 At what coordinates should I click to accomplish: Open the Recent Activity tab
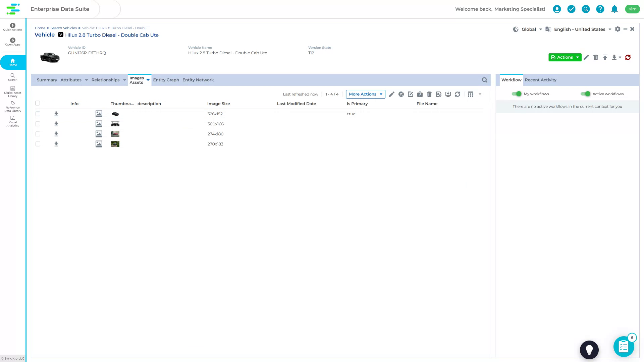[x=540, y=80]
